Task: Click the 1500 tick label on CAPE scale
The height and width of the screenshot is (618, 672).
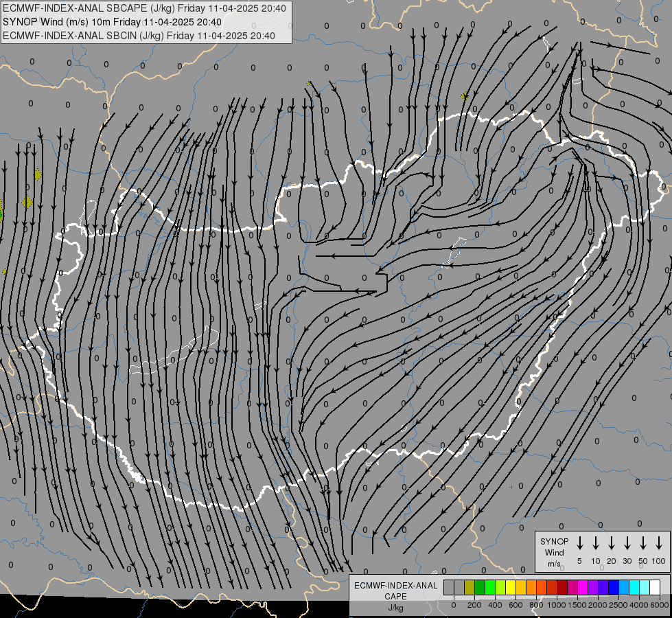Action: [577, 605]
